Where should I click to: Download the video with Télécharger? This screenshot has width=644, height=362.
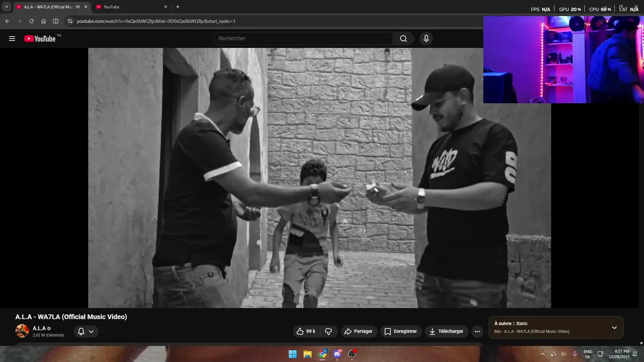point(447,331)
